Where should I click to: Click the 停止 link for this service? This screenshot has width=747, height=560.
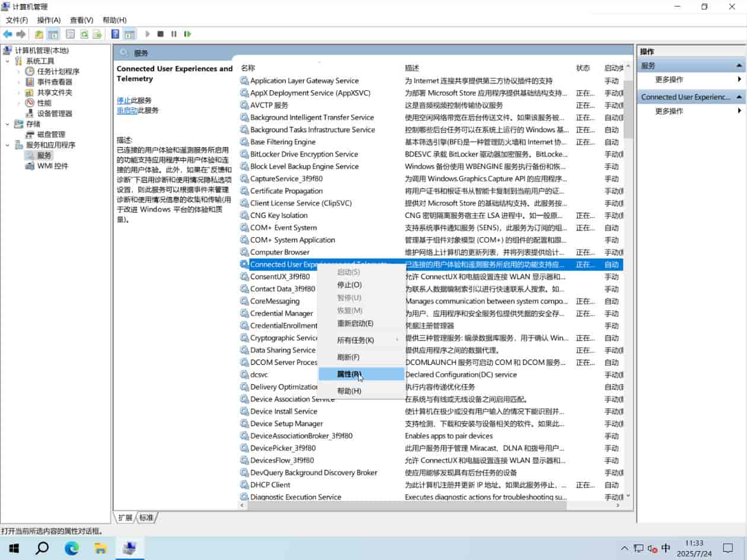pos(124,101)
